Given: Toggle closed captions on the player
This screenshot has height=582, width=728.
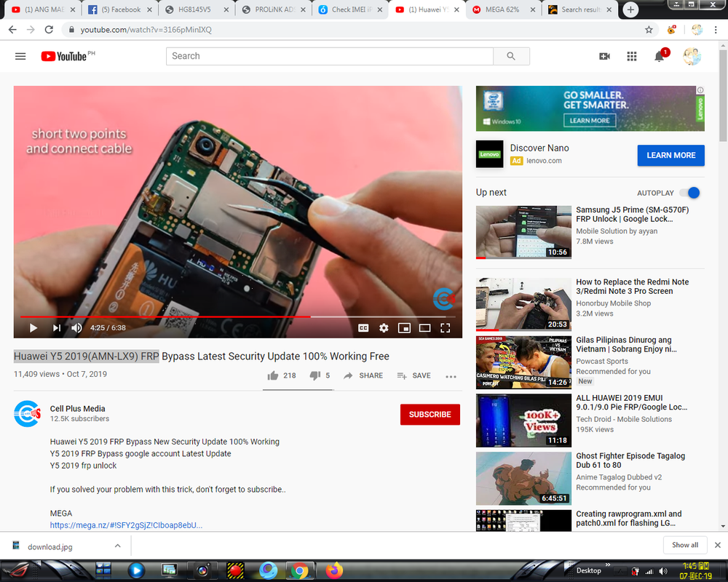Looking at the screenshot, I should coord(363,327).
